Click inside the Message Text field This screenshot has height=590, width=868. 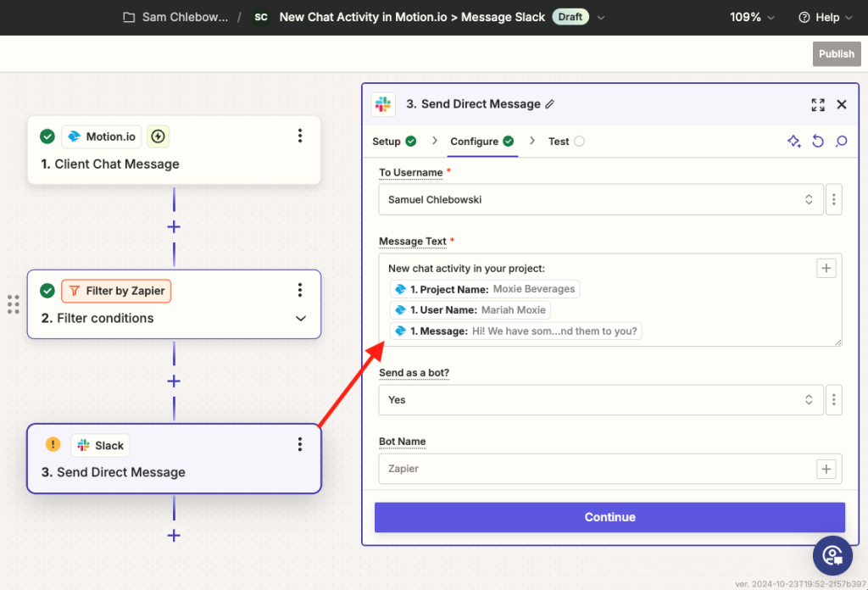(x=610, y=300)
